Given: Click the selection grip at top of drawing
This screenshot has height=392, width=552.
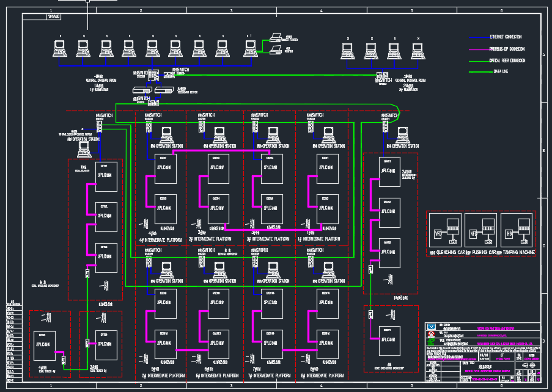Looking at the screenshot, I should [87, 1].
